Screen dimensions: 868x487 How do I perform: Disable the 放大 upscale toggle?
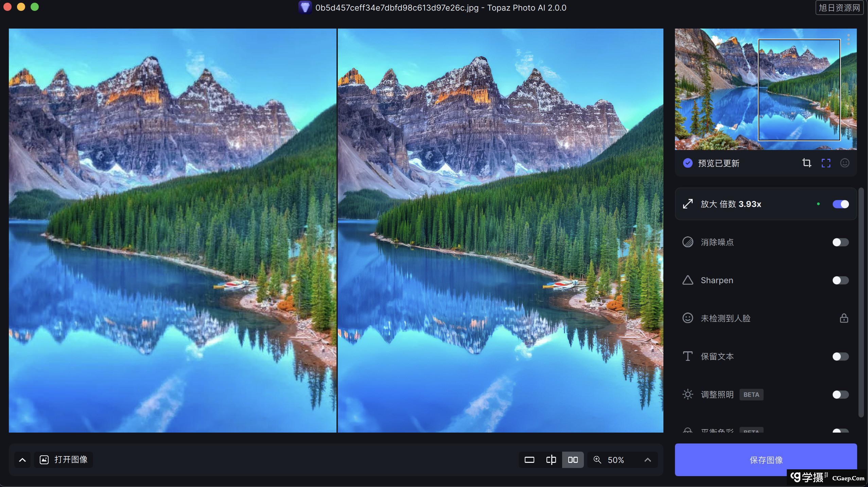point(840,204)
